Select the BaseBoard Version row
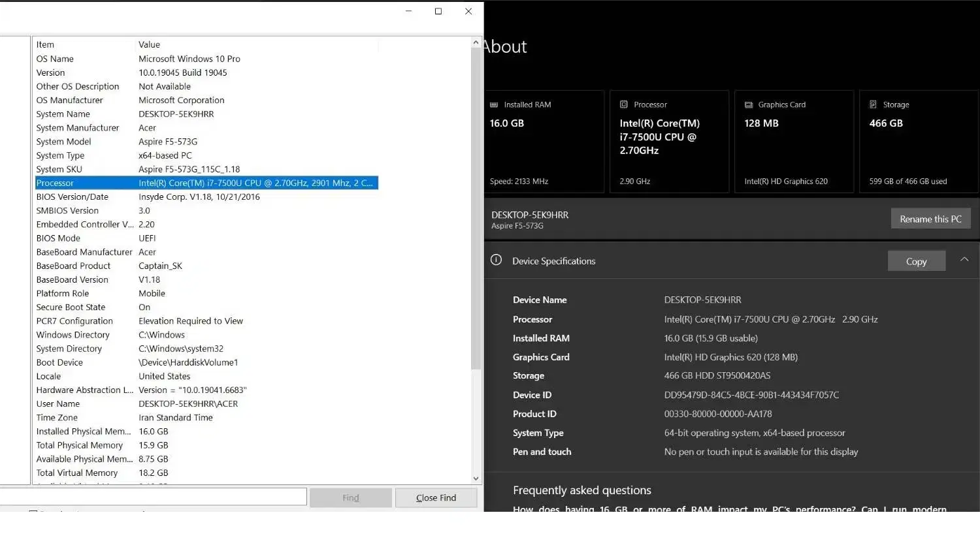 pyautogui.click(x=206, y=279)
